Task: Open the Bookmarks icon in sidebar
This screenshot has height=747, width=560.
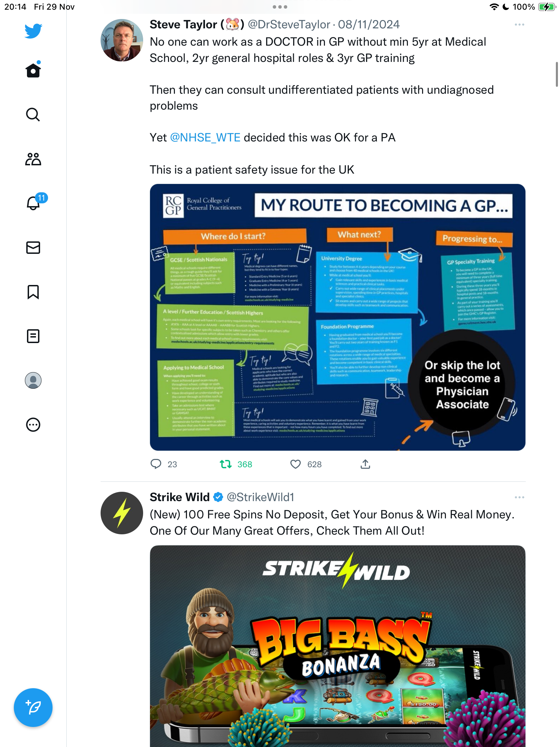Action: click(x=33, y=292)
